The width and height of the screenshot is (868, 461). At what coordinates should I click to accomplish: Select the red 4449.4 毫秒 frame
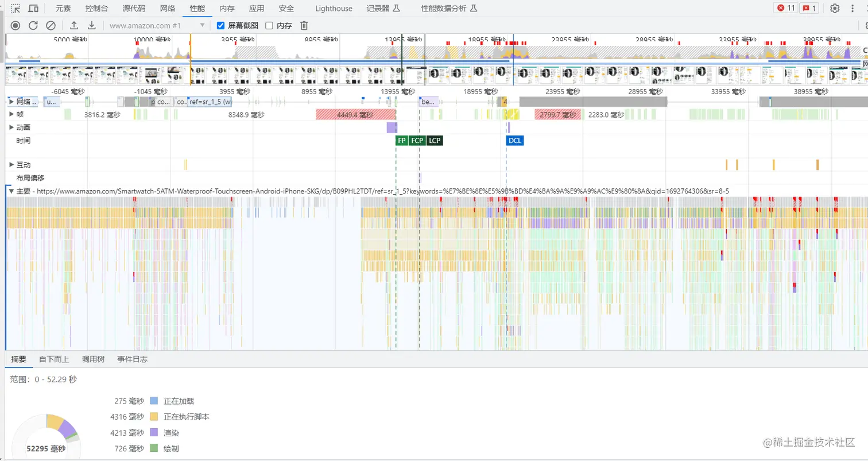coord(356,115)
